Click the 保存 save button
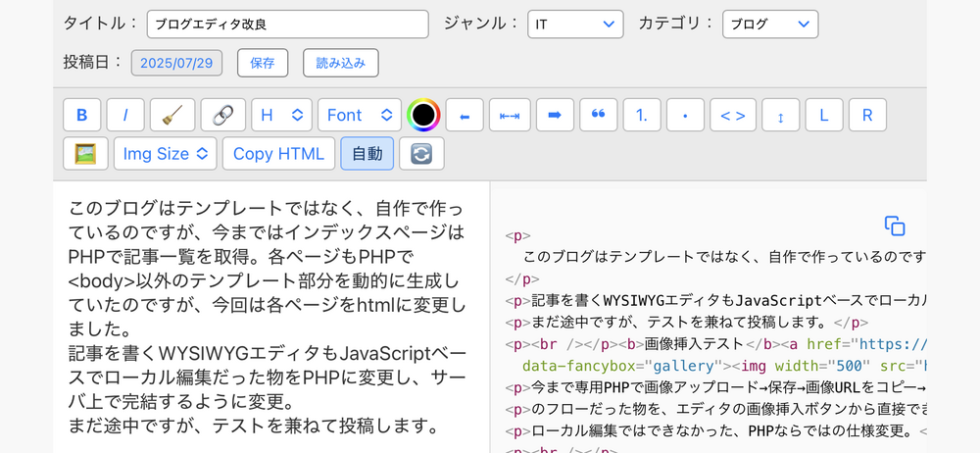980x453 pixels. pyautogui.click(x=263, y=63)
